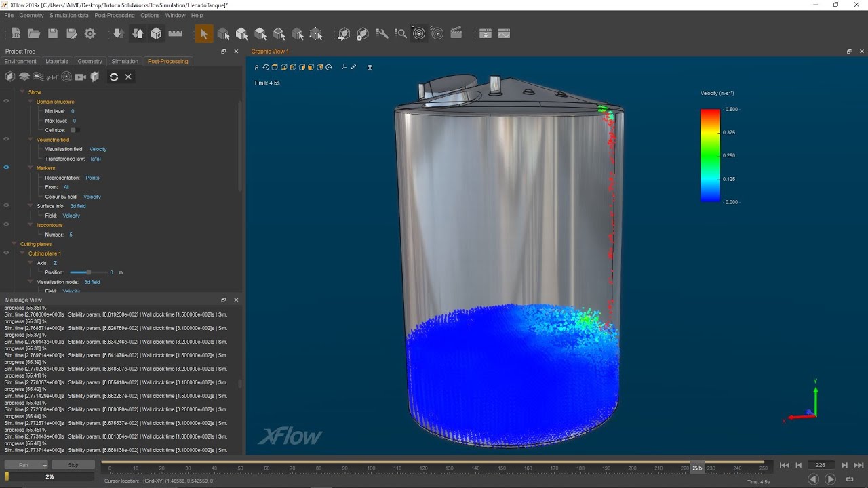Click the find magnifier-with-dots icon

pos(400,33)
